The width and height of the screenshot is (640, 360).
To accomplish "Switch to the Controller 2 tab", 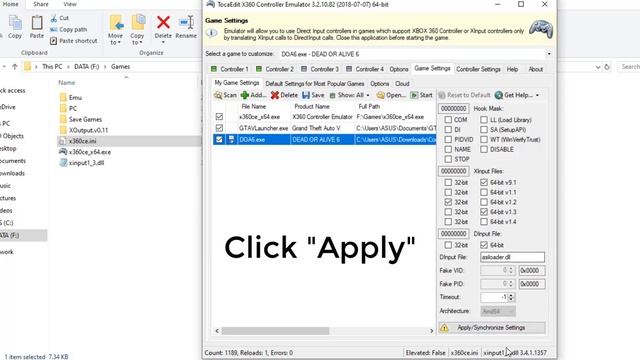I will click(275, 69).
